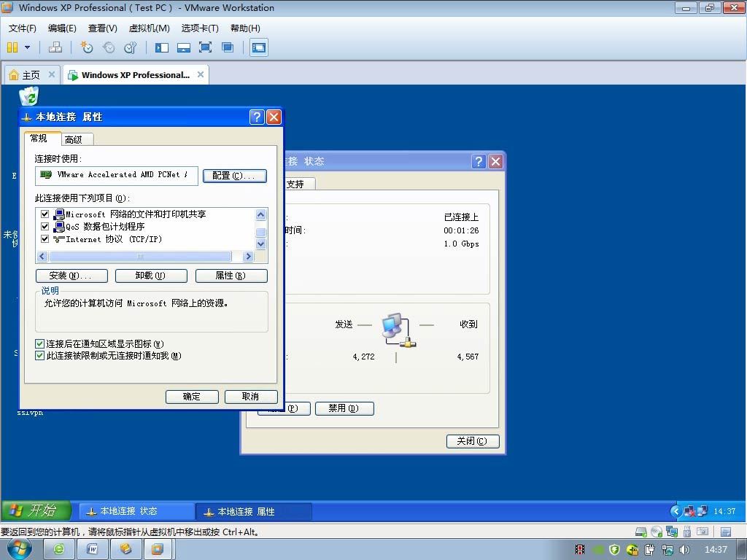Open the 帮助(H) menu

tap(245, 28)
